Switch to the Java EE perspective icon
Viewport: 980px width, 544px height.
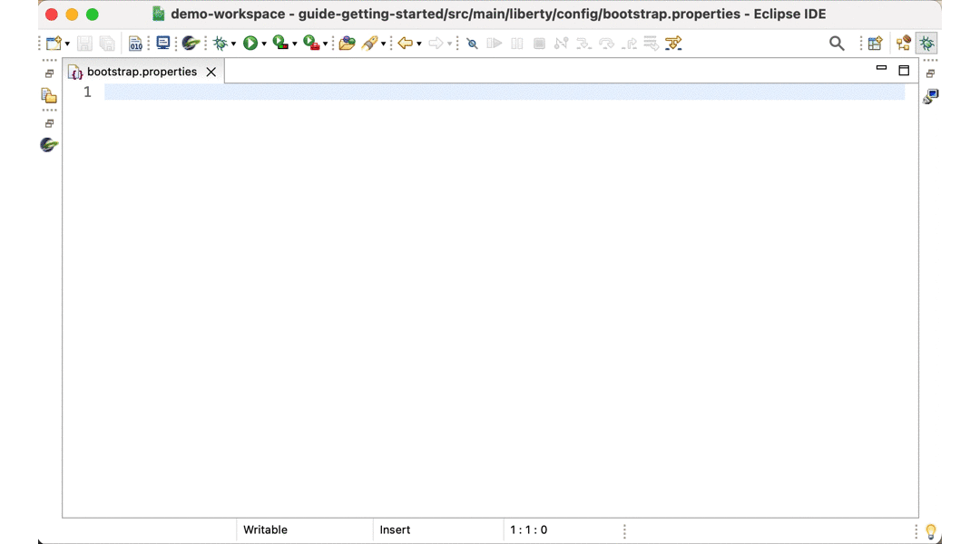point(903,44)
